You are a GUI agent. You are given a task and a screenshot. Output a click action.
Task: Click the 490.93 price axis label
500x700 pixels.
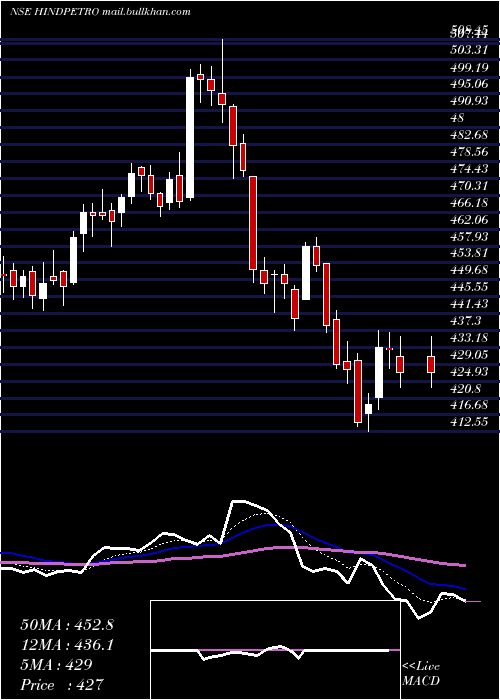[468, 101]
